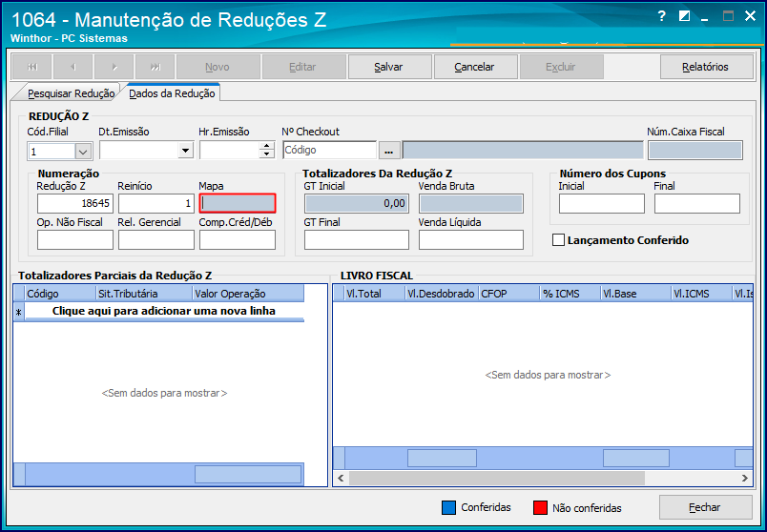767x532 pixels.
Task: Click LIVRO FISCAL scroll left arrow
Action: (x=341, y=479)
